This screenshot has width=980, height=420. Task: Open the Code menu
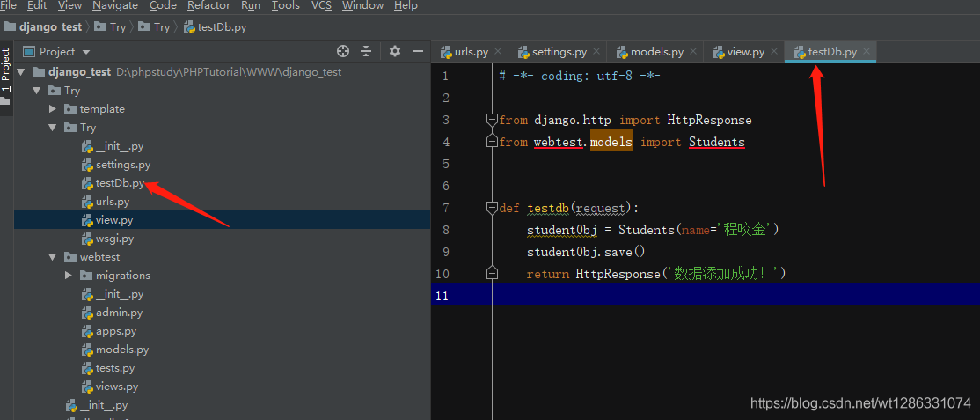coord(163,5)
